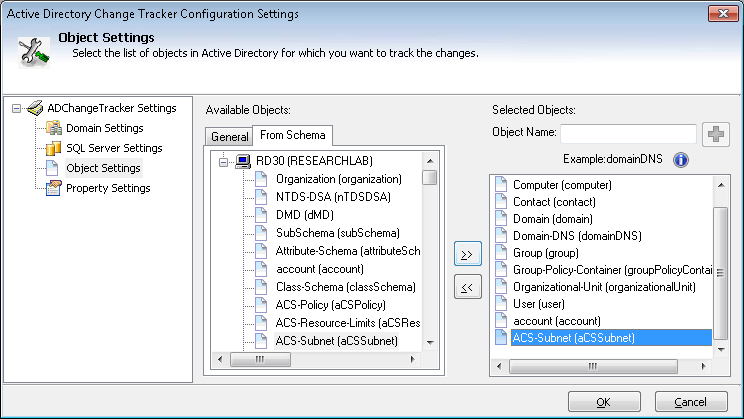
Task: Click the Property Settings icon
Action: point(54,188)
